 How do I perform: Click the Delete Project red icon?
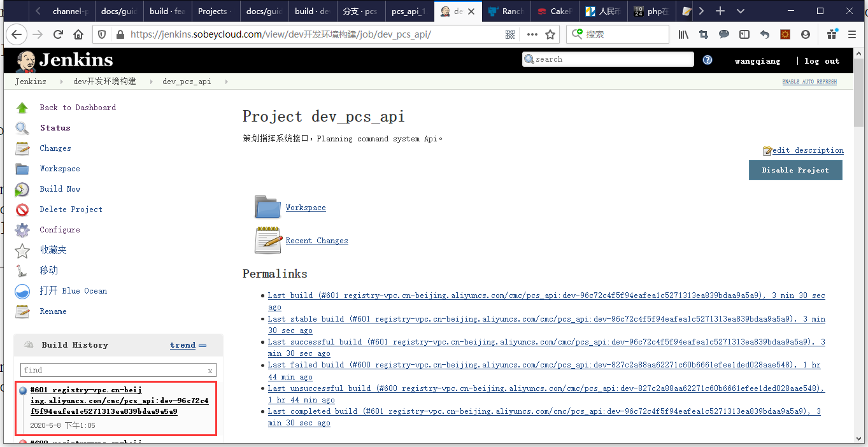pos(22,209)
